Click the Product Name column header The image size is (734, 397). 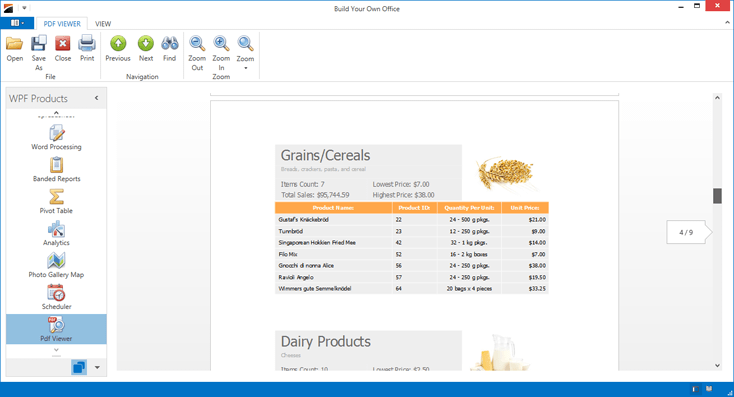click(333, 208)
